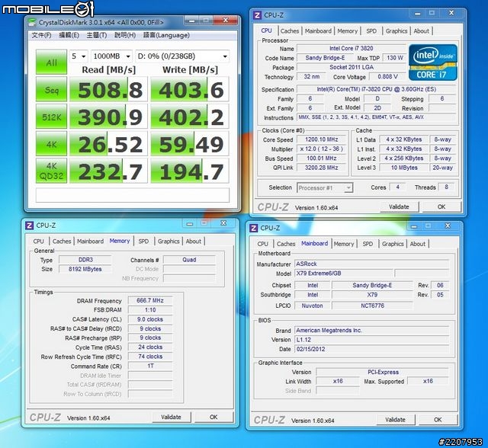
Task: Open the 1000MB test size dropdown
Action: [111, 56]
